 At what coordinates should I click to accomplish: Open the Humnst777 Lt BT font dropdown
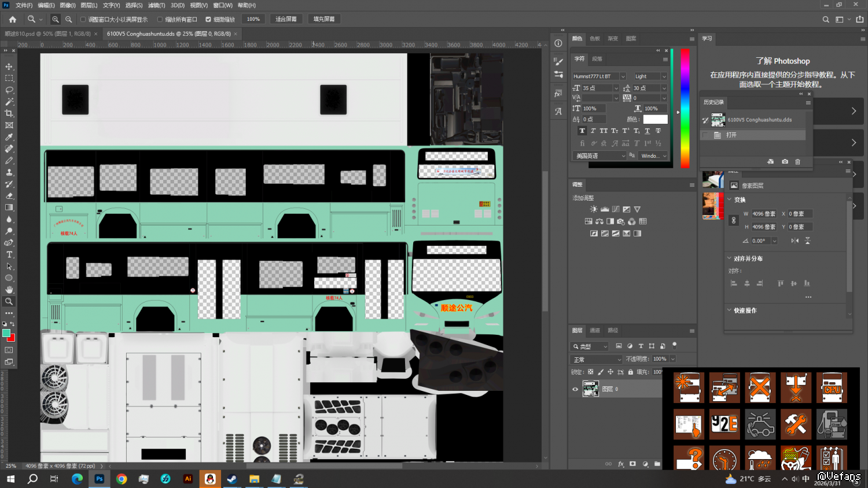[623, 76]
